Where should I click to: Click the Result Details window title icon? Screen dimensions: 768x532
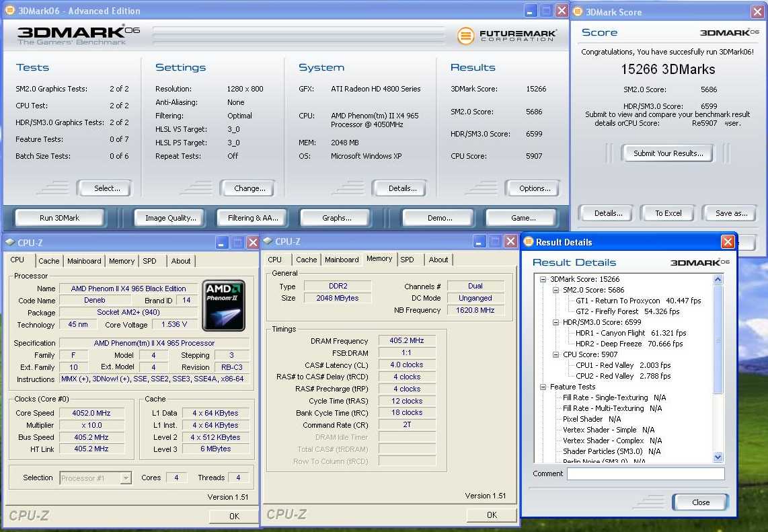coord(529,242)
